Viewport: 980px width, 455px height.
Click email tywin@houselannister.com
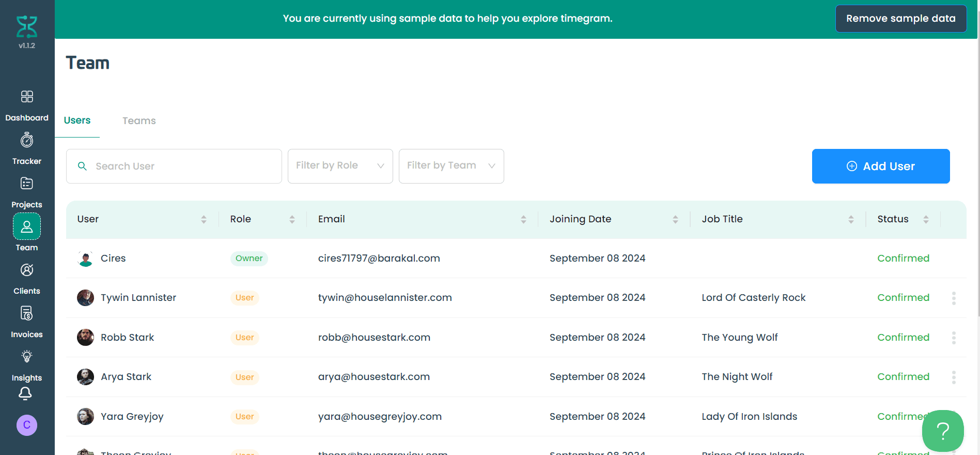coord(385,298)
